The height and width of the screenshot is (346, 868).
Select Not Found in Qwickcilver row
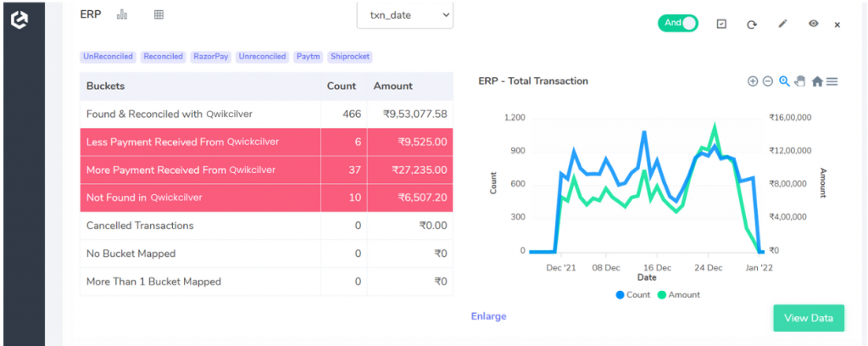pos(266,198)
